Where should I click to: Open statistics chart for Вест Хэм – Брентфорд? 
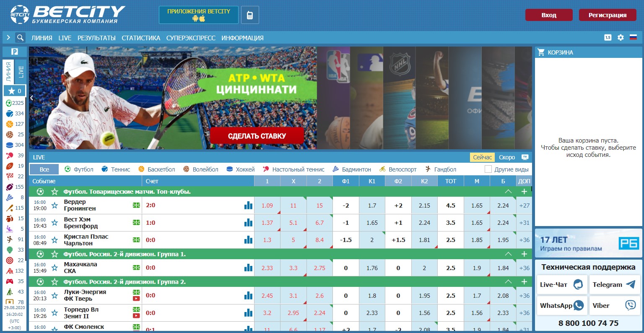(249, 223)
